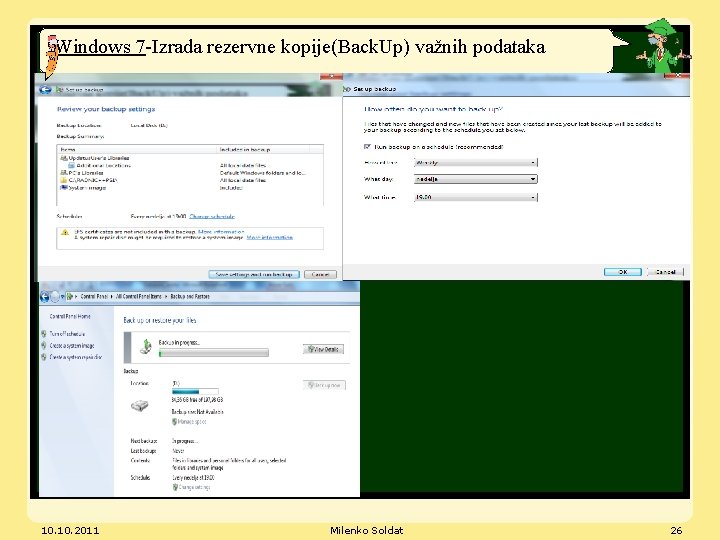
Task: Click the yellow folder icon in backup summary
Action: coord(63,180)
